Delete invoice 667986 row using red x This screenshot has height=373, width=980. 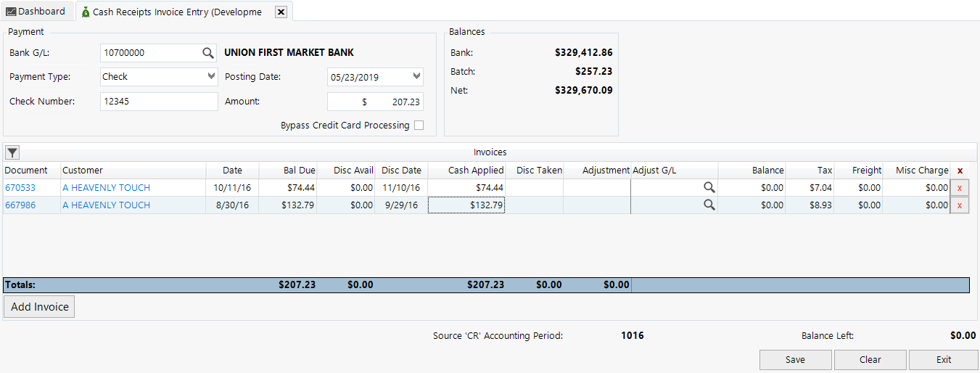[960, 205]
